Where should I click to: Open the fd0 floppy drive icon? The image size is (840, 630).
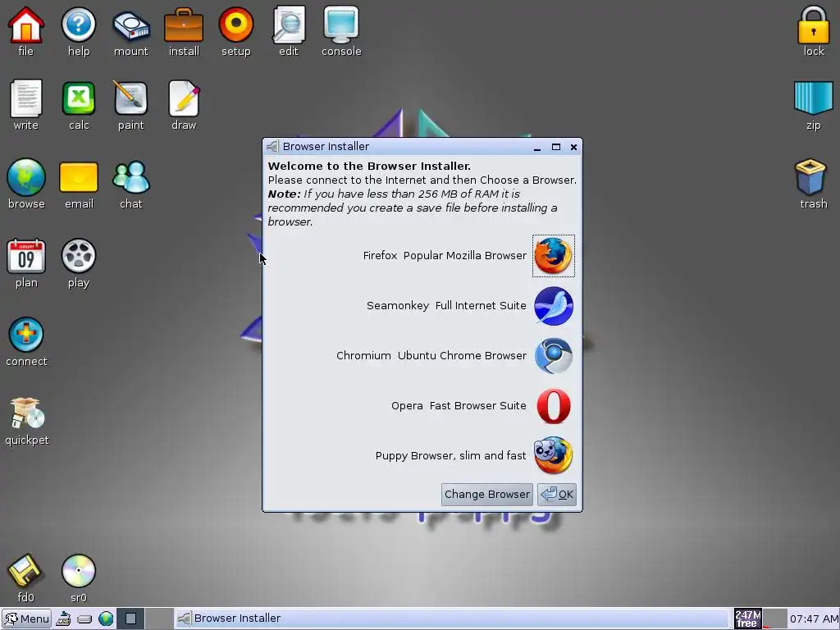coord(25,571)
